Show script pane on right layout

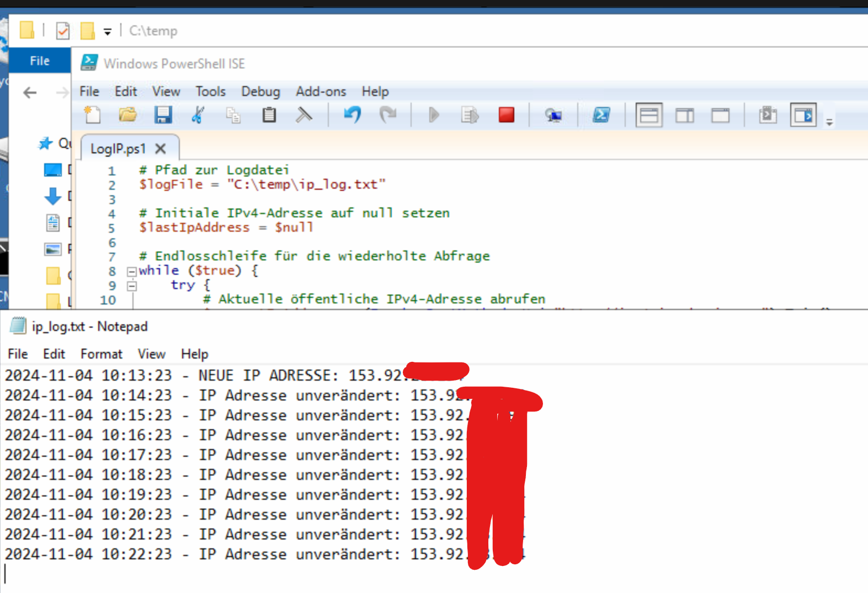click(684, 115)
